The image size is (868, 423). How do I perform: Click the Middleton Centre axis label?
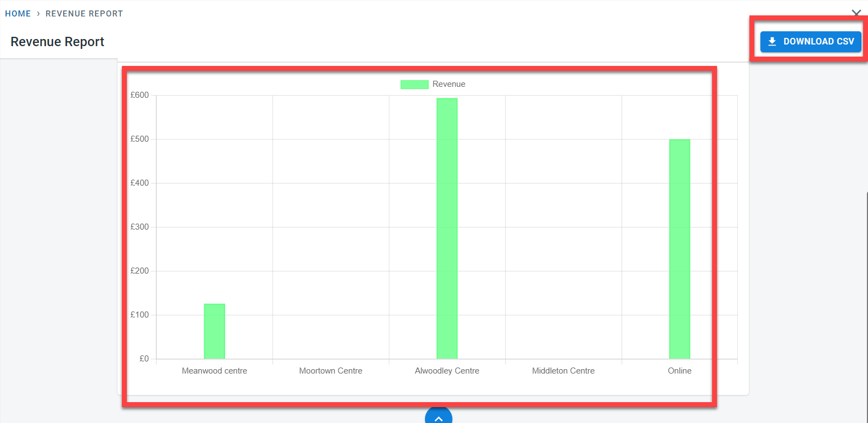click(563, 371)
